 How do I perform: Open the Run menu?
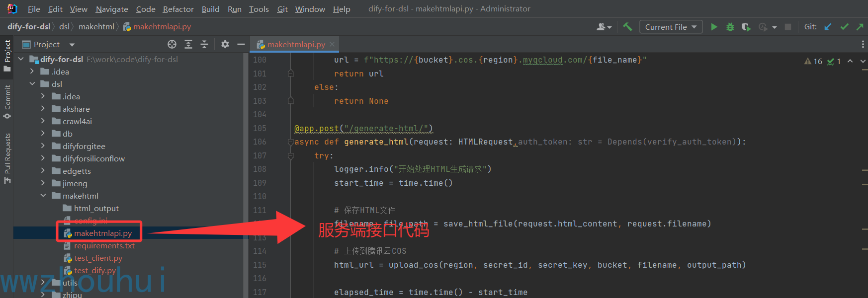[x=235, y=9]
